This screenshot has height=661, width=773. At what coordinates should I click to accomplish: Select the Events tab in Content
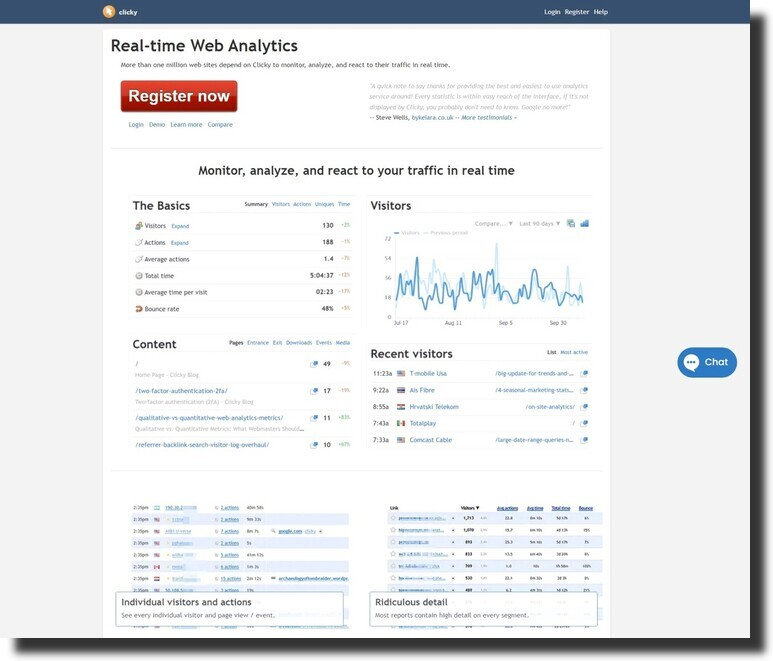324,343
